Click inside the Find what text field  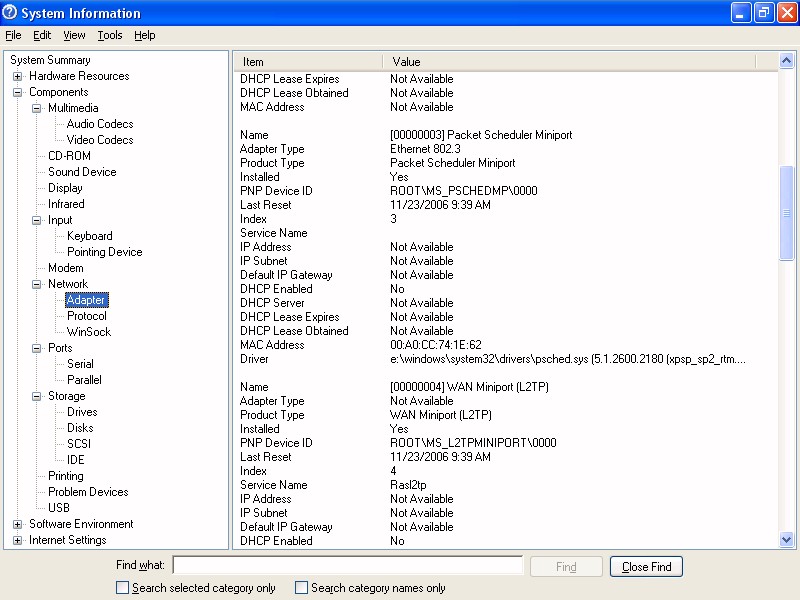347,566
